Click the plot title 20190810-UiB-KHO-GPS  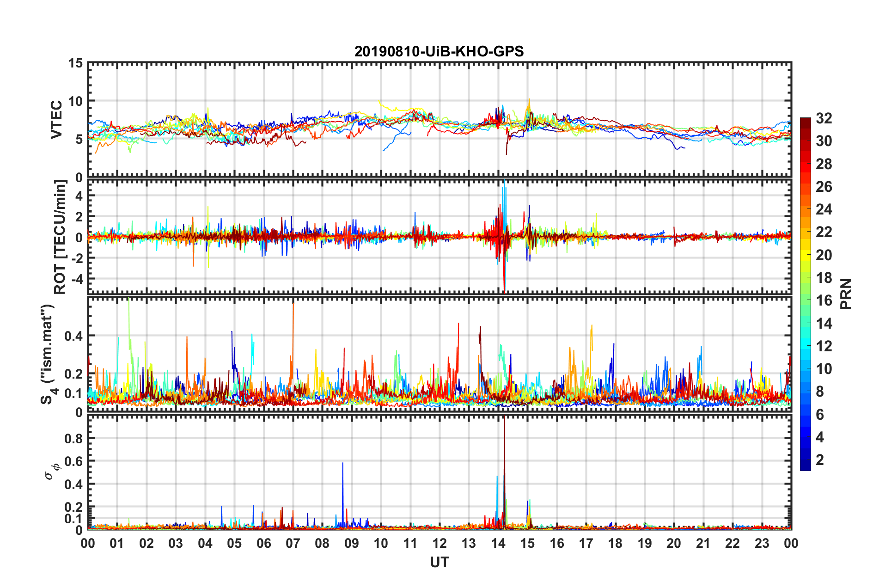pos(439,51)
